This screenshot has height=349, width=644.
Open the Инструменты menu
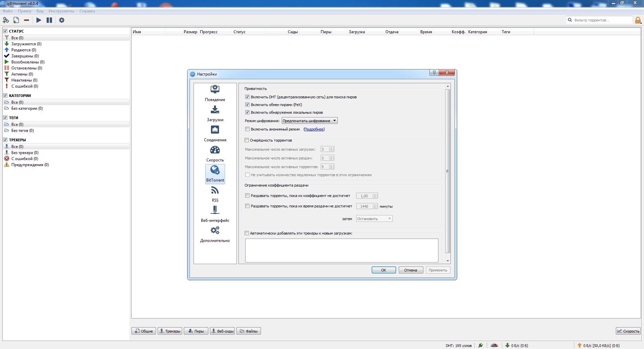point(61,11)
